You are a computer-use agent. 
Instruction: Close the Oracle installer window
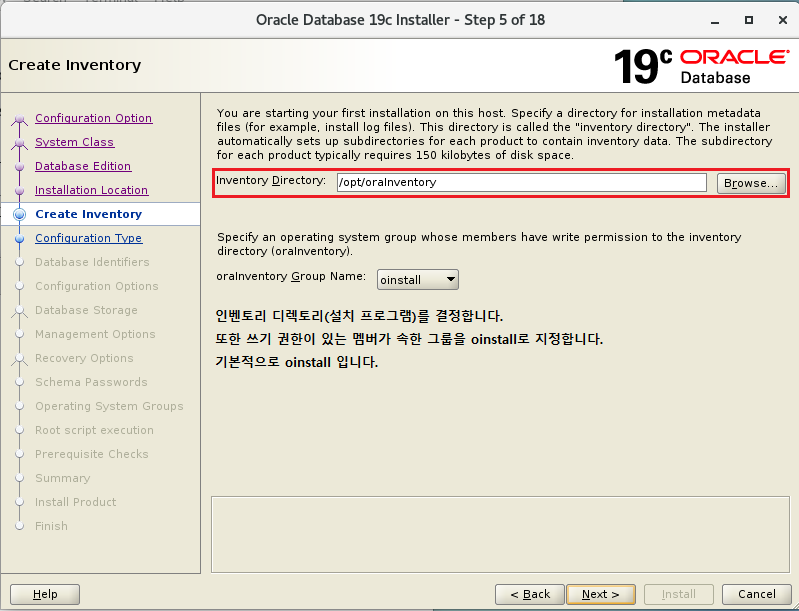[x=783, y=20]
